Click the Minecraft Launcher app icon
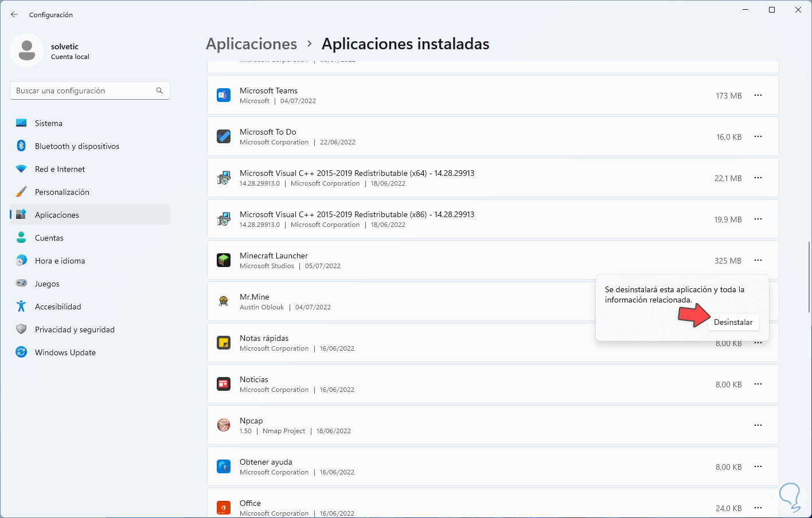 (224, 260)
